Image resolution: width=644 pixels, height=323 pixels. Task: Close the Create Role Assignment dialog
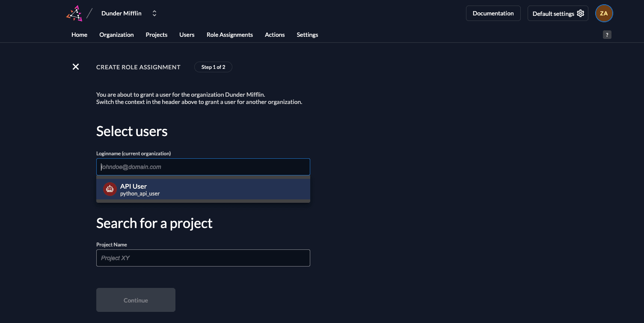coord(76,67)
